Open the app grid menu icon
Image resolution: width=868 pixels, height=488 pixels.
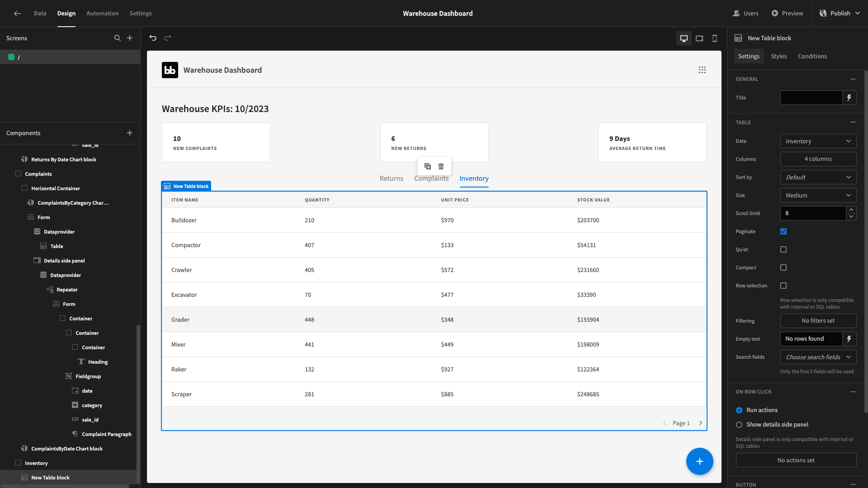(x=702, y=70)
